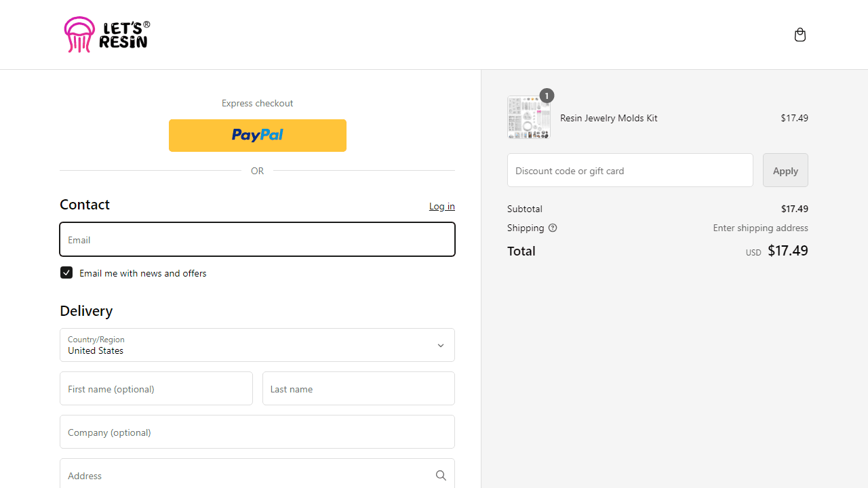Image resolution: width=868 pixels, height=488 pixels.
Task: Pay with PayPal express checkout
Action: pos(258,136)
